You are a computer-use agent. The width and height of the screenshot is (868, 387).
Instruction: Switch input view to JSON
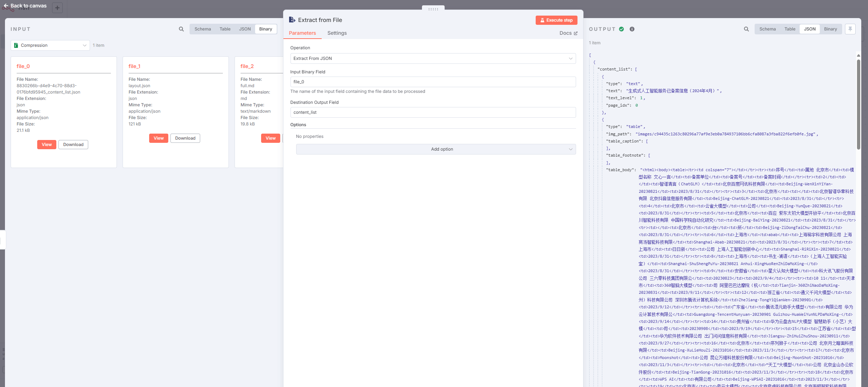point(244,29)
